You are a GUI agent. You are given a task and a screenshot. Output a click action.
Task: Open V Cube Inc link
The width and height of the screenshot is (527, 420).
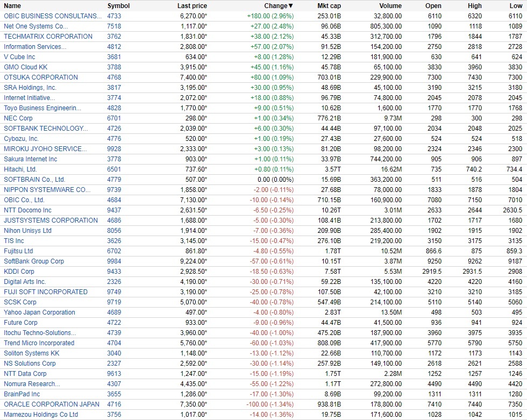point(19,57)
